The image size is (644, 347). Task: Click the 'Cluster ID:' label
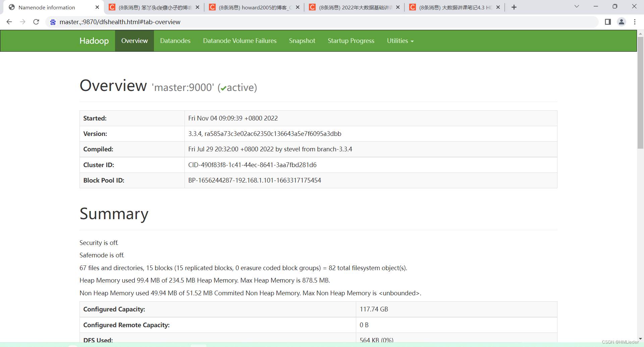99,165
